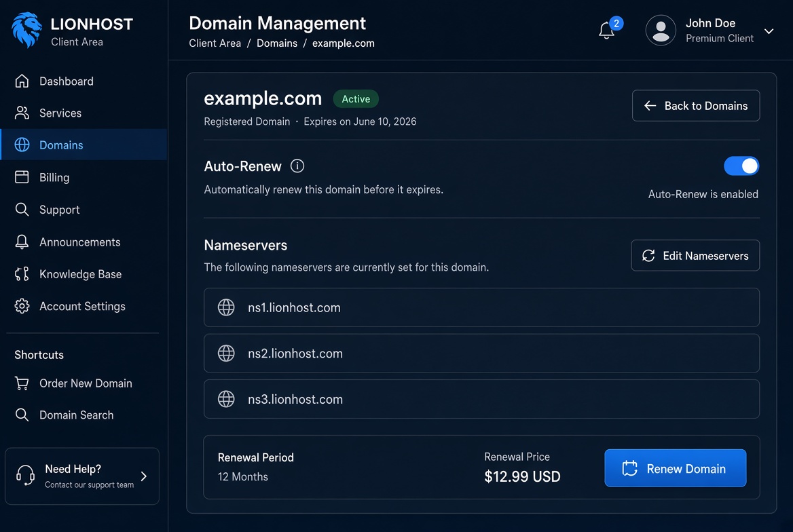This screenshot has width=793, height=532.
Task: Click the Need Help headset icon
Action: click(25, 476)
